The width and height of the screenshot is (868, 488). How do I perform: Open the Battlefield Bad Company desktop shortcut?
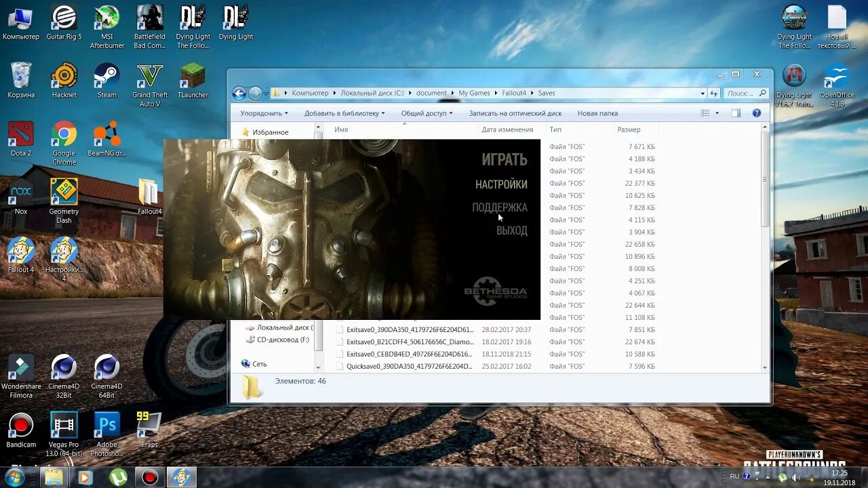pos(150,27)
